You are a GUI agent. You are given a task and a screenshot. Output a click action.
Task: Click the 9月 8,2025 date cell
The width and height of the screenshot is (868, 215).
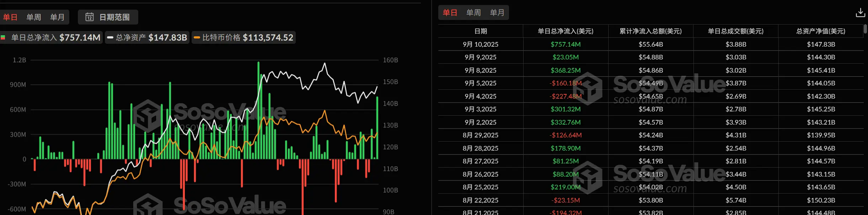click(x=481, y=70)
